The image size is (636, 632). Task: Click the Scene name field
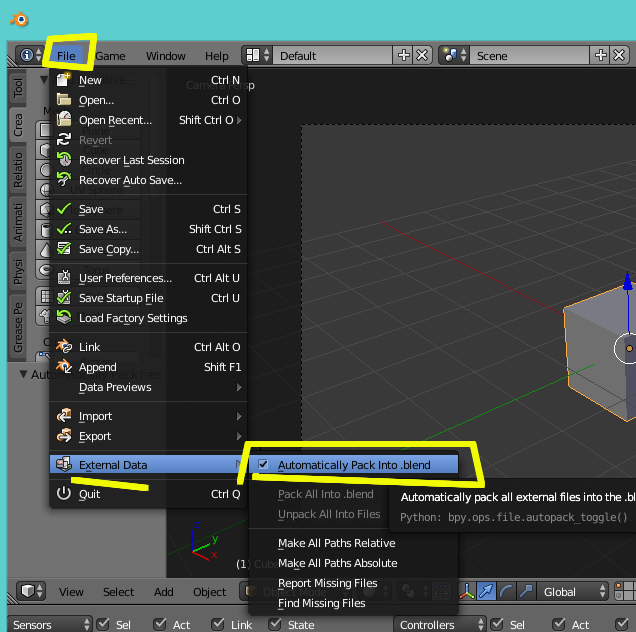coord(529,56)
